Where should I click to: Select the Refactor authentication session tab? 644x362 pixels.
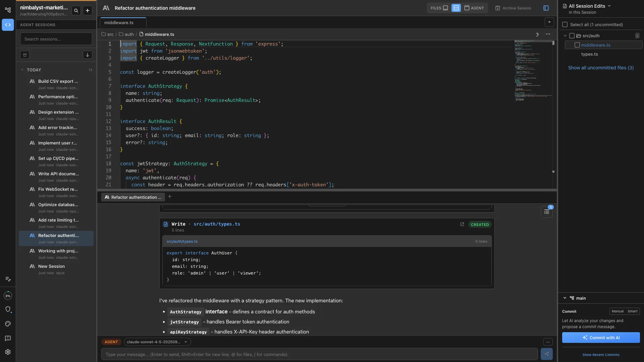[x=132, y=197]
